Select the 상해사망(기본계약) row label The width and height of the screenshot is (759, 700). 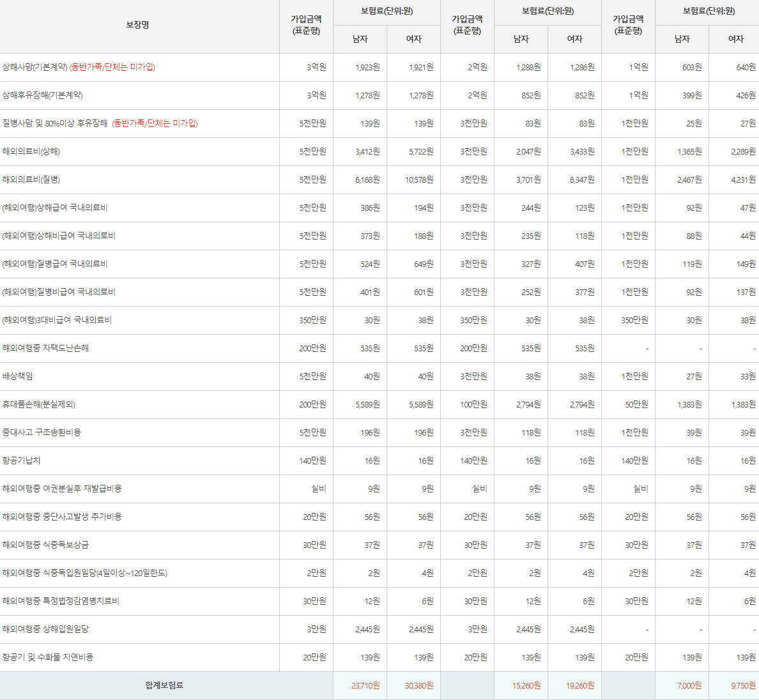click(35, 67)
